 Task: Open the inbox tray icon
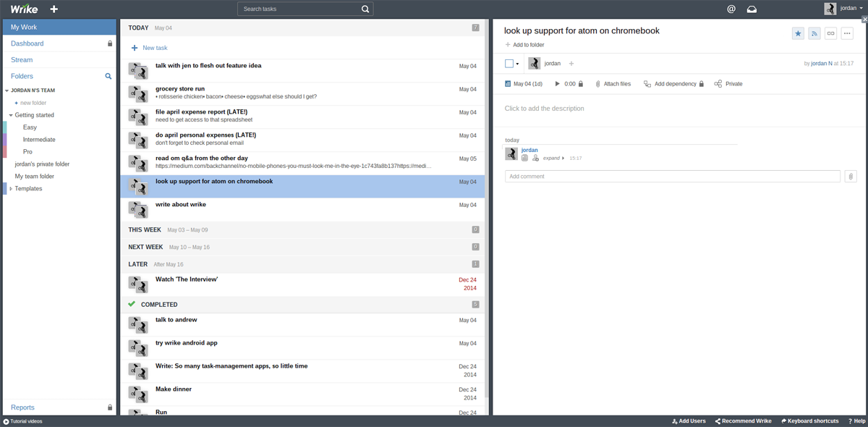click(752, 9)
